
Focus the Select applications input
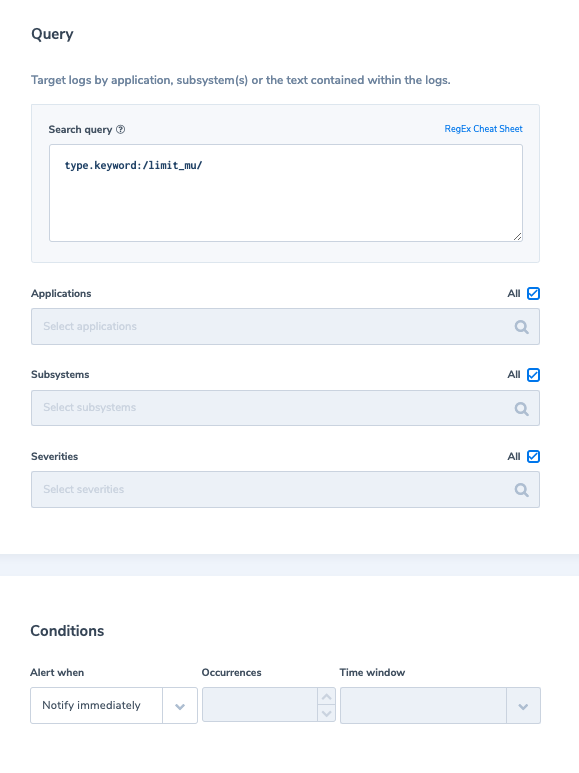(286, 327)
